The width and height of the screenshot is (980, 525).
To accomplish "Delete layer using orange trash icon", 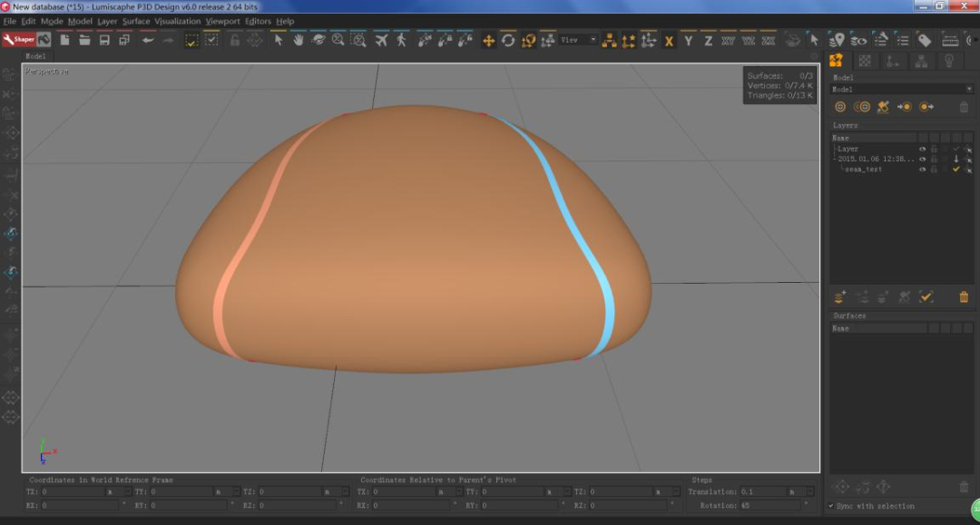I will click(x=964, y=297).
